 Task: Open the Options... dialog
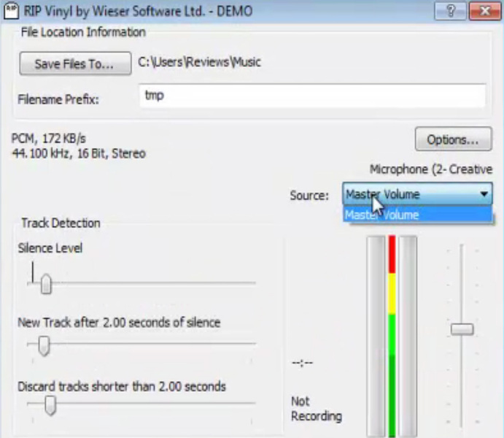coord(453,139)
